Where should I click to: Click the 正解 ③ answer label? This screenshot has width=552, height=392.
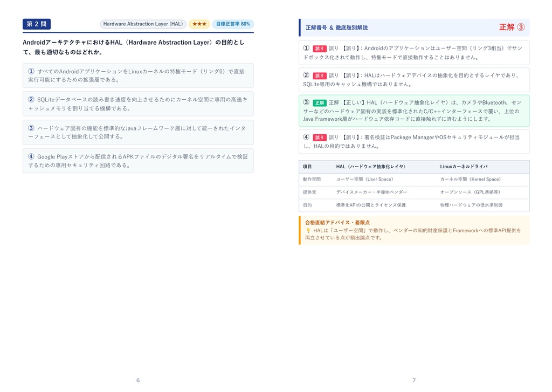click(x=512, y=27)
